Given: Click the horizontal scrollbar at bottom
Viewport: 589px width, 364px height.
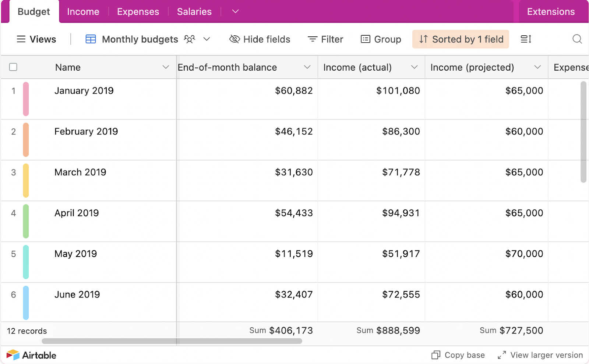Looking at the screenshot, I should 172,341.
